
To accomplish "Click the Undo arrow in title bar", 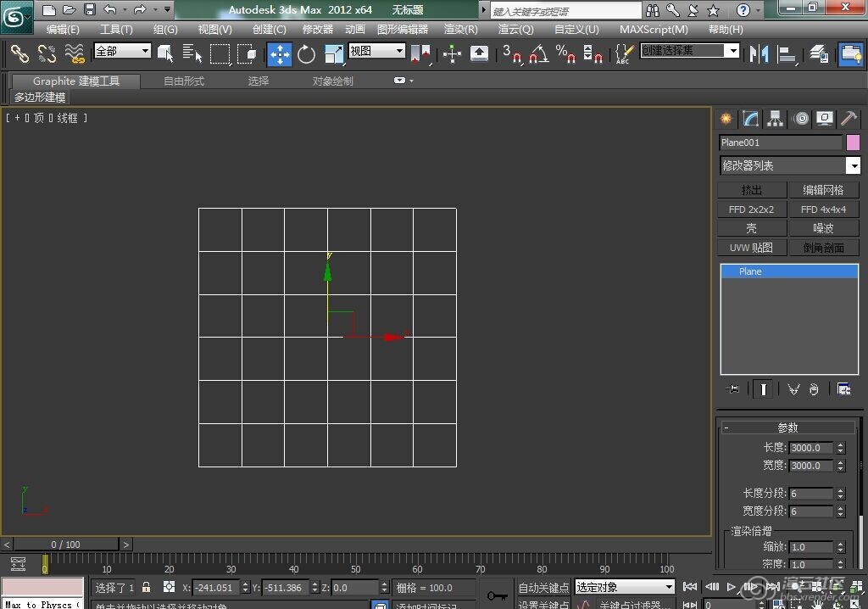I will (x=109, y=9).
